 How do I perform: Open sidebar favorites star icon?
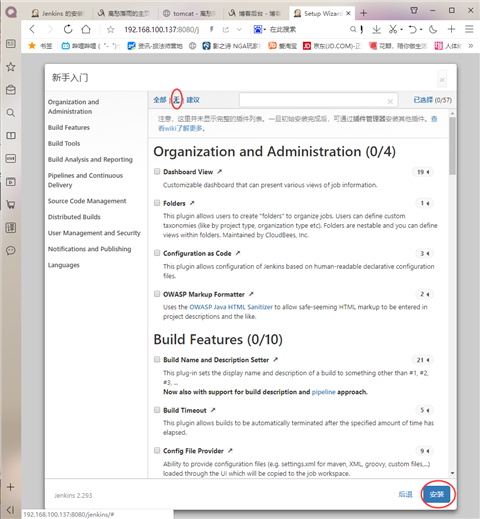[11, 67]
